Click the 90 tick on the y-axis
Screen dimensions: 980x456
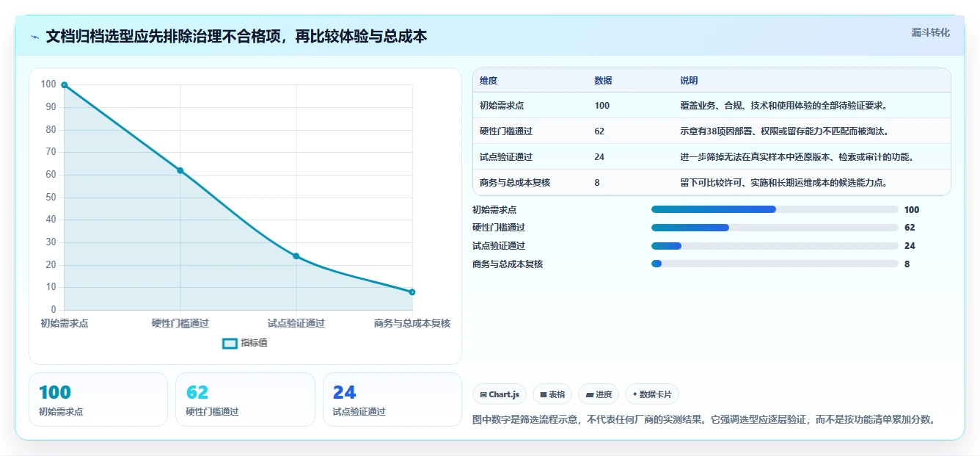pyautogui.click(x=51, y=107)
